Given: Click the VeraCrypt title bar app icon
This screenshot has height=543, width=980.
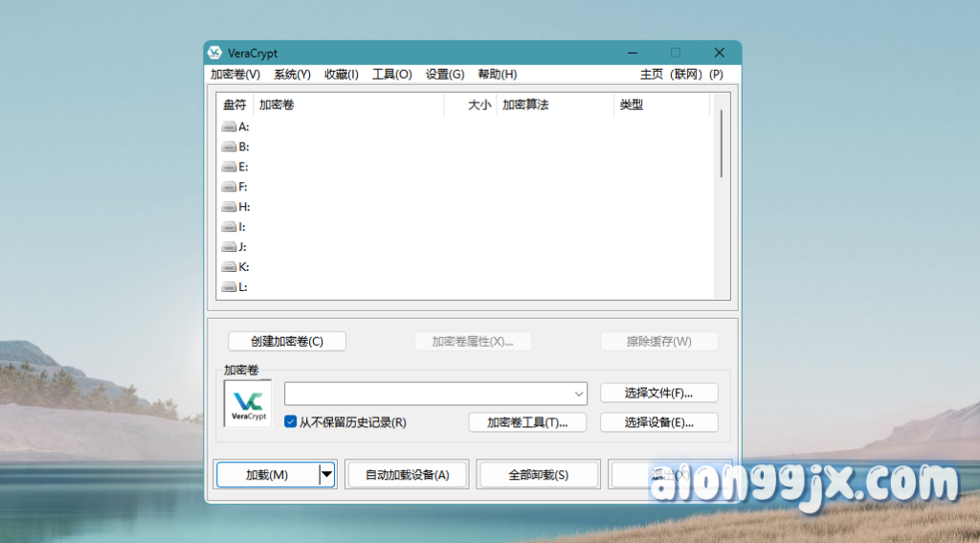Looking at the screenshot, I should tap(215, 53).
